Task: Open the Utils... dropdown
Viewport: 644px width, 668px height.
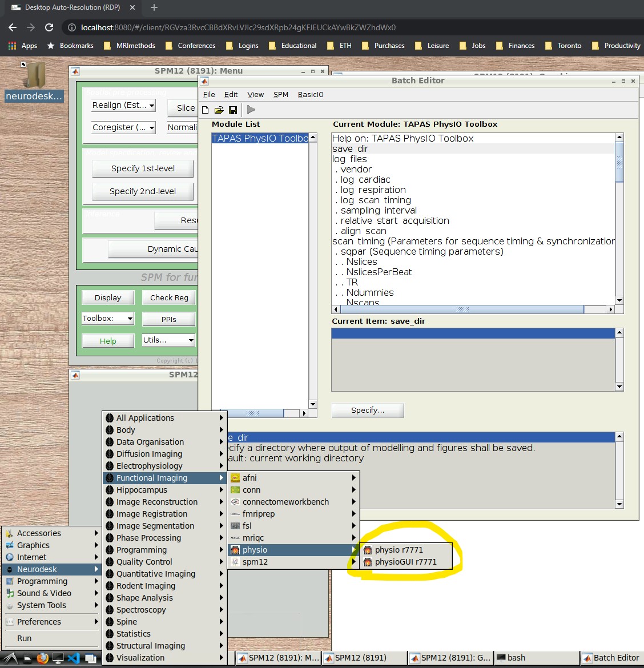Action: pyautogui.click(x=167, y=340)
